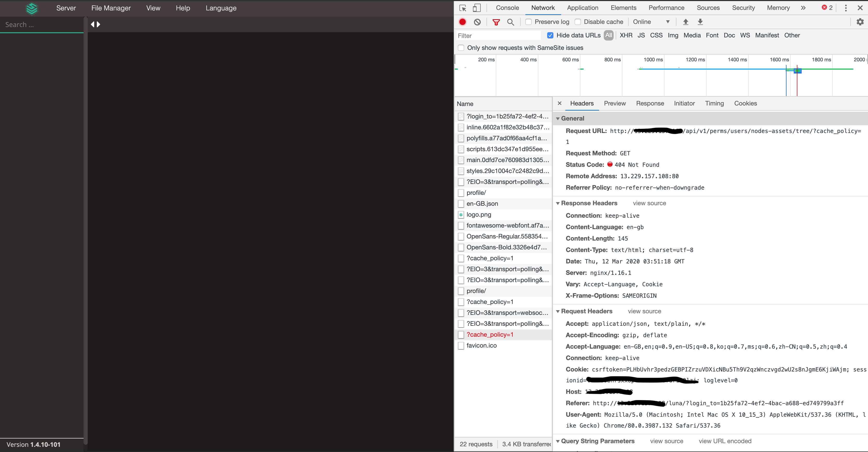Open the network request filter bar

(x=496, y=22)
